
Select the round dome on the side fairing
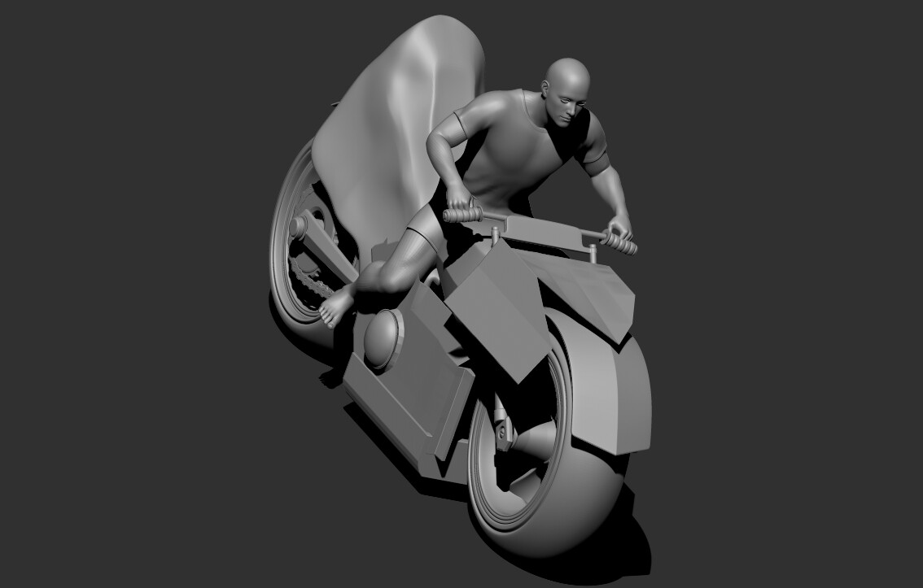coord(383,338)
